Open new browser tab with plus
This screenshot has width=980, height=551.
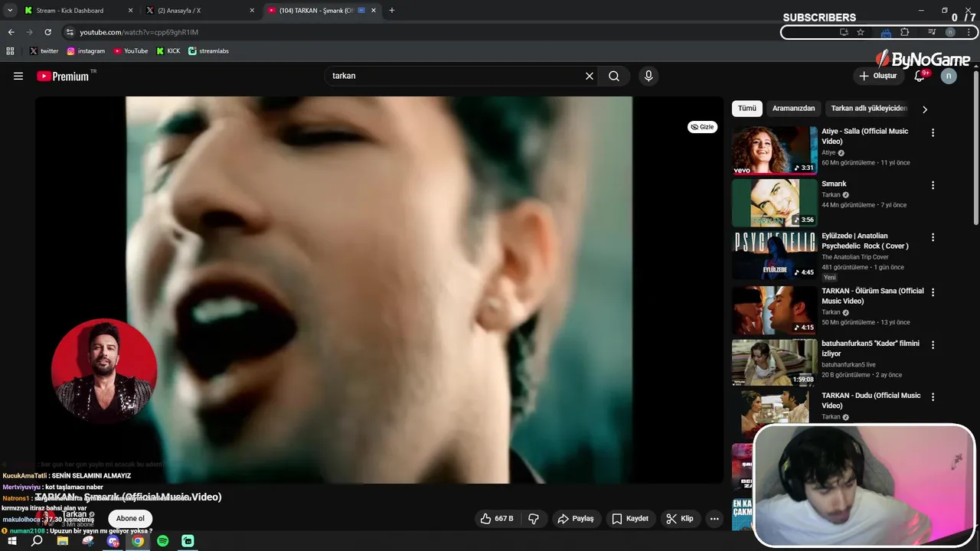tap(392, 11)
